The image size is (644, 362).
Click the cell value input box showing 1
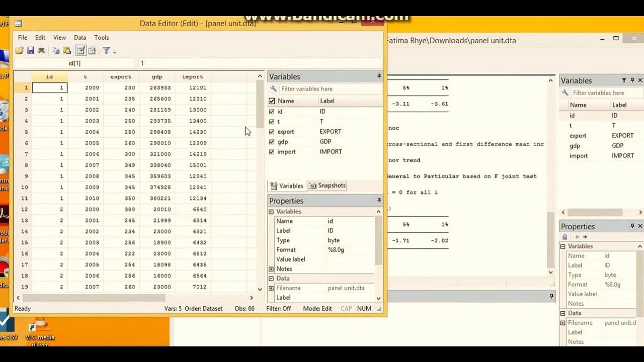coord(260,63)
